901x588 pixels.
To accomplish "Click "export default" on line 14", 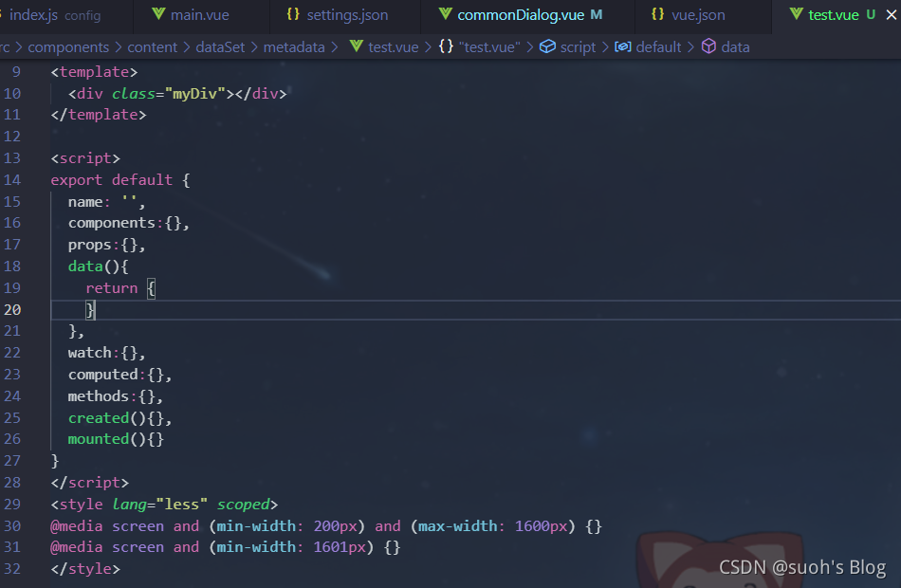I will pos(112,180).
